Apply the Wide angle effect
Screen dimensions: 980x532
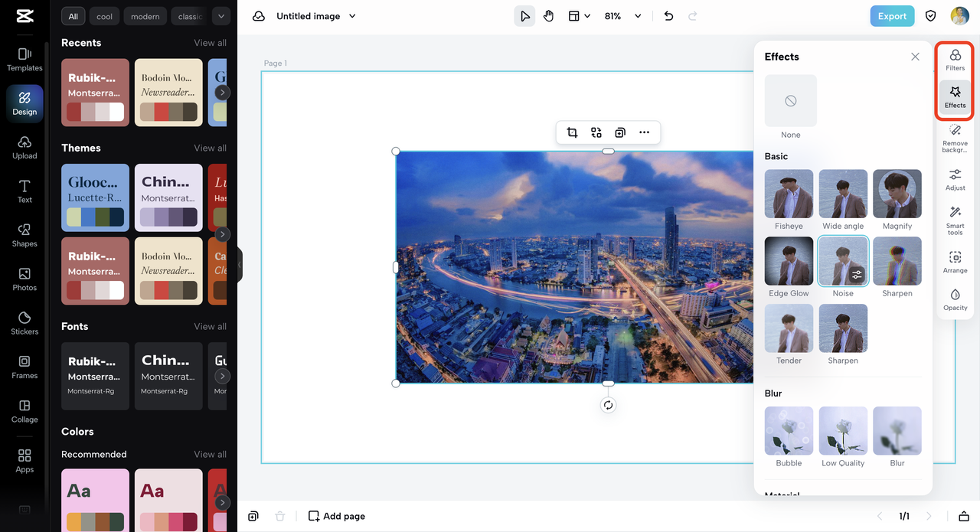[843, 194]
